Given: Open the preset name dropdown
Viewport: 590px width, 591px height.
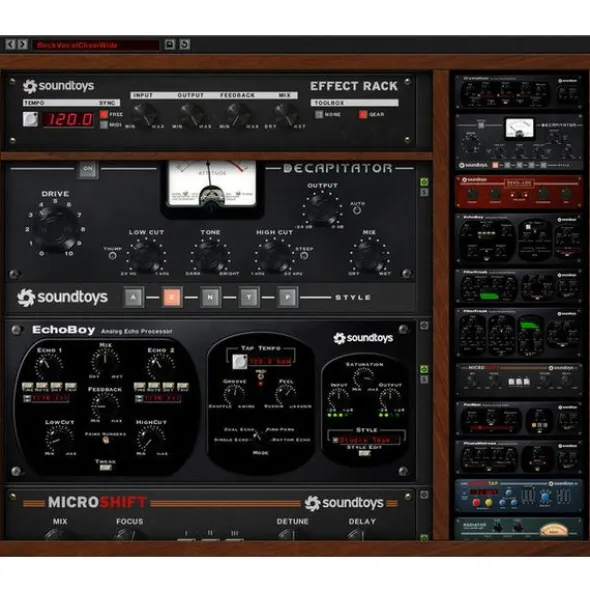Looking at the screenshot, I should [x=96, y=45].
